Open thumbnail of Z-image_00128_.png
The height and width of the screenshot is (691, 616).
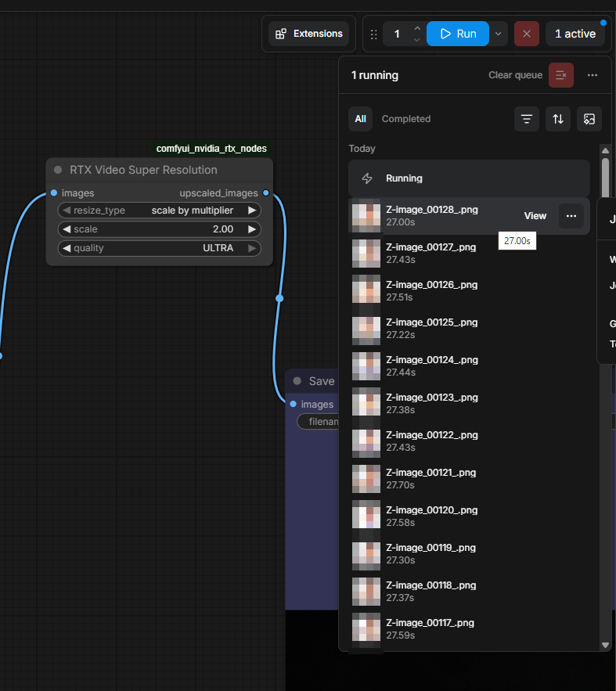click(x=366, y=215)
